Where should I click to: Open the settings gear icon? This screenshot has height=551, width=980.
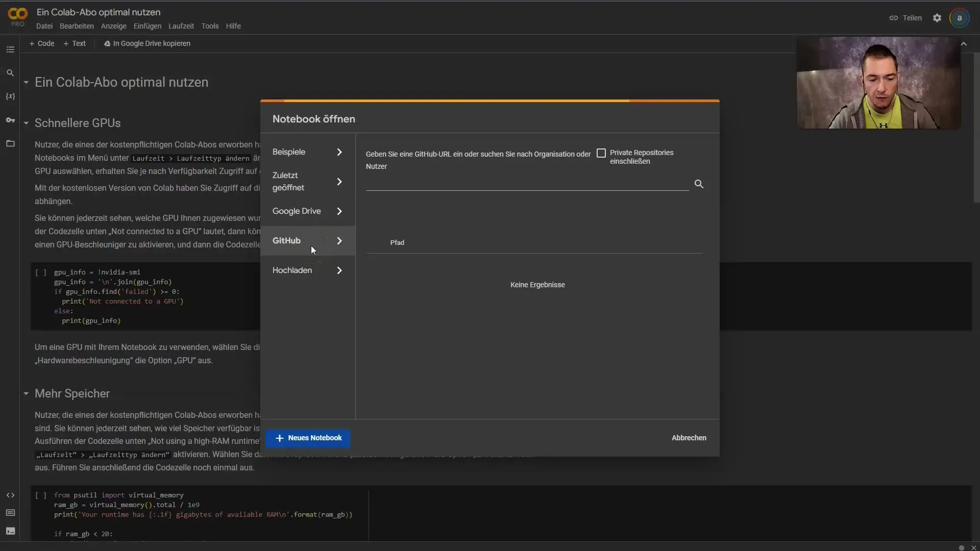tap(937, 18)
